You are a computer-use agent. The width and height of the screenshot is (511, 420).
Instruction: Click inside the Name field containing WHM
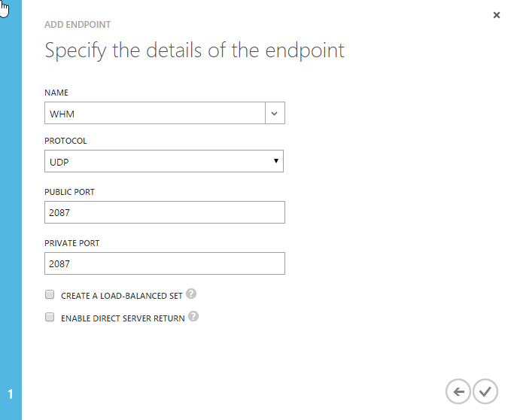click(154, 113)
